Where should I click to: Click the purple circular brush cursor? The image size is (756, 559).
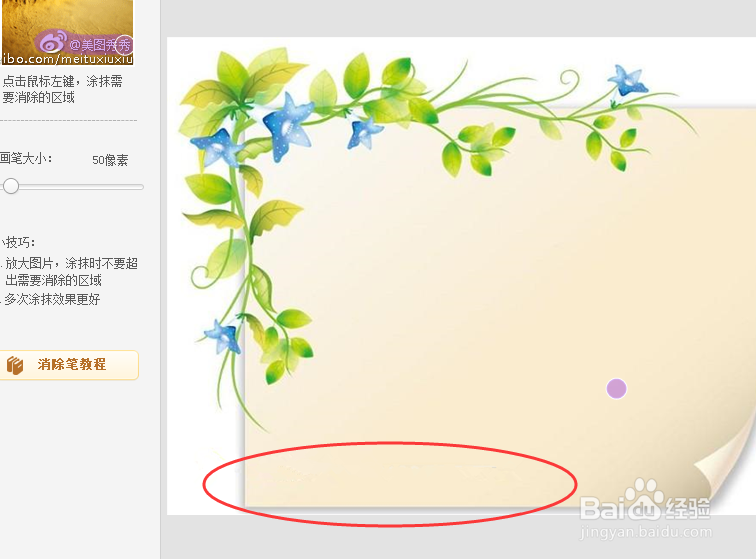pyautogui.click(x=616, y=388)
